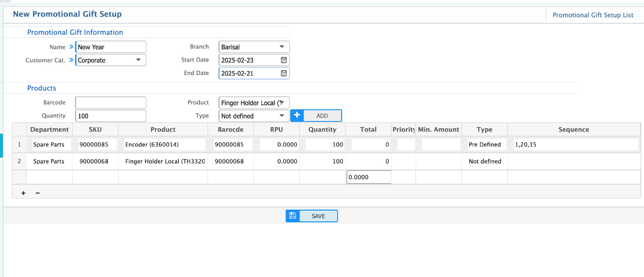Image resolution: width=644 pixels, height=277 pixels.
Task: Click the floppy disk save icon
Action: point(293,216)
